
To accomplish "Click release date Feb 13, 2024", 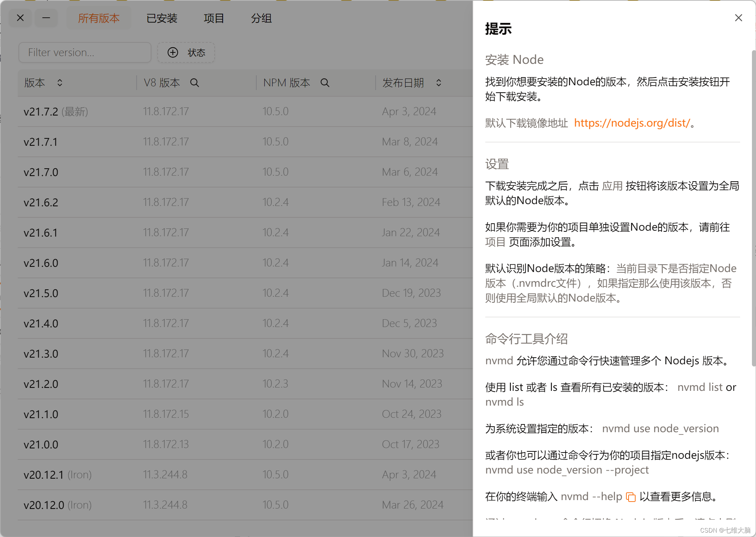I will pos(411,202).
